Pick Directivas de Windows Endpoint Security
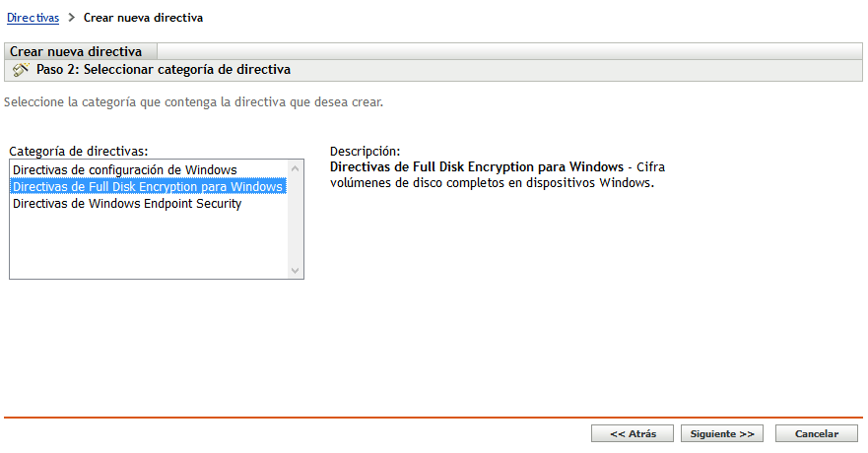Viewport: 868px width, 453px height. point(127,204)
